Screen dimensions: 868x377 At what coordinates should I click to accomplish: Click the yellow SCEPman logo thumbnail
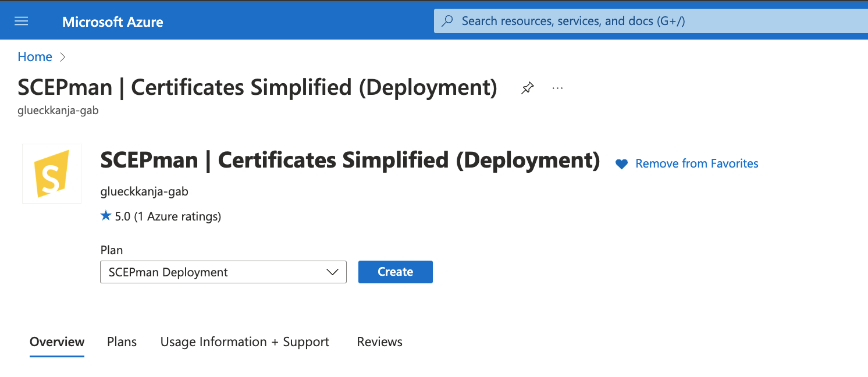coord(52,174)
